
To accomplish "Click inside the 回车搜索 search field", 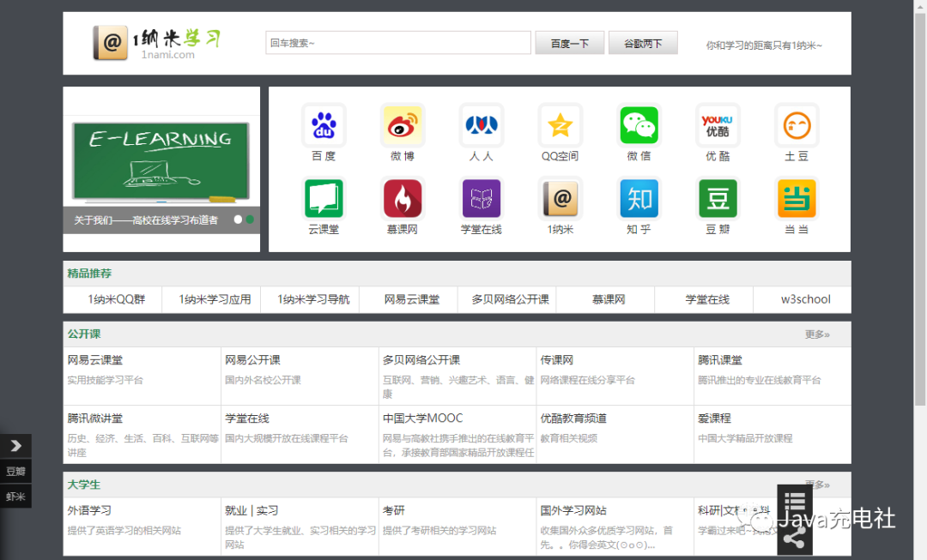I will point(397,42).
